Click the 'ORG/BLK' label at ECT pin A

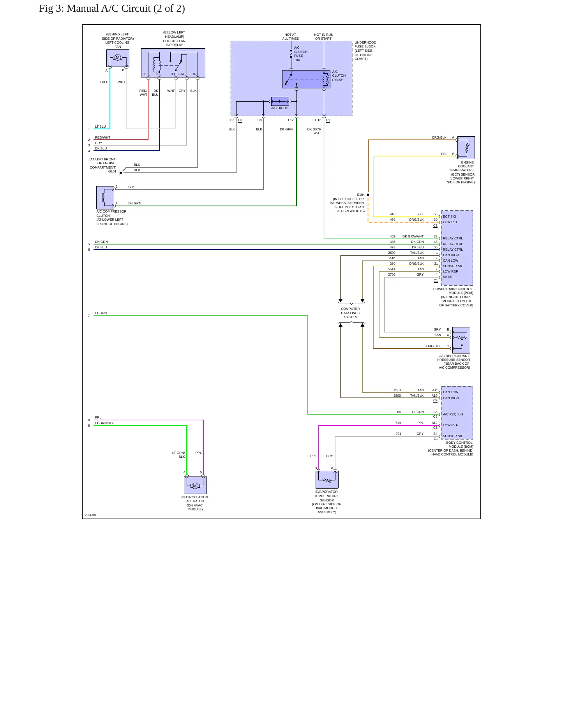click(439, 137)
